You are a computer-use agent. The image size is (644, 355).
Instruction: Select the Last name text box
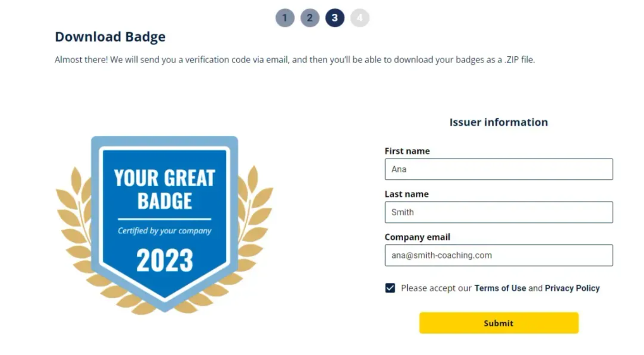[x=498, y=212]
